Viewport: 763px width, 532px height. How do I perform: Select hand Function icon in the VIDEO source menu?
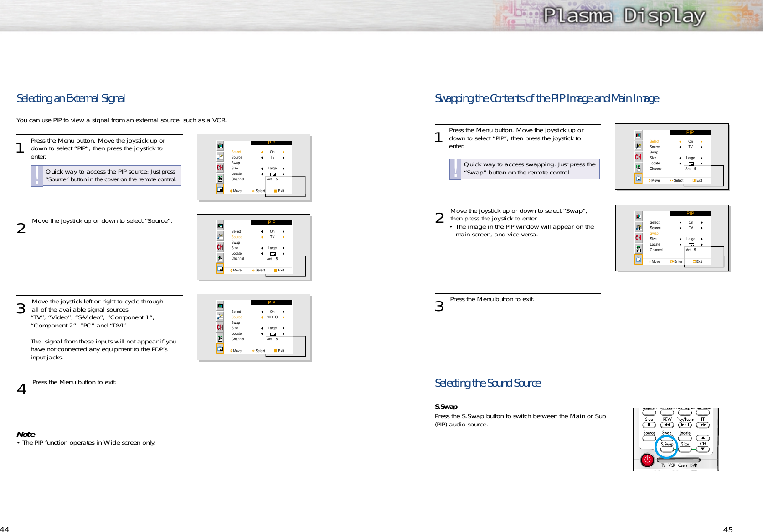tap(220, 338)
